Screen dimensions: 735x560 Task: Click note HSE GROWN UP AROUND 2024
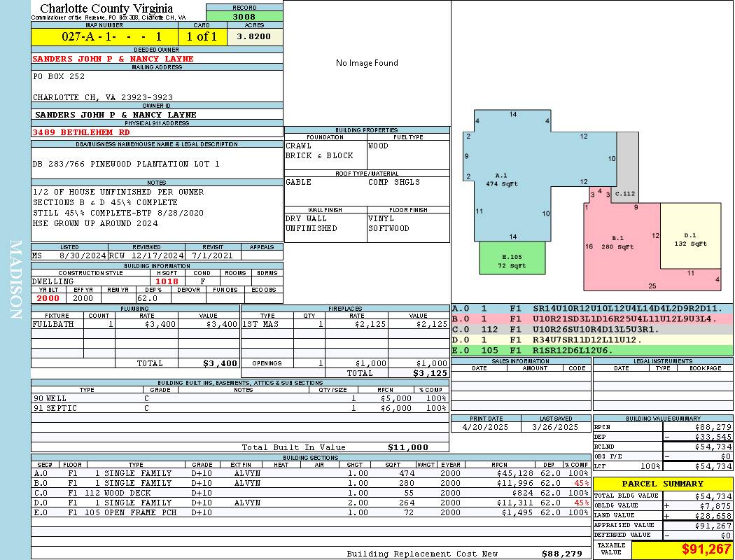[x=95, y=223]
